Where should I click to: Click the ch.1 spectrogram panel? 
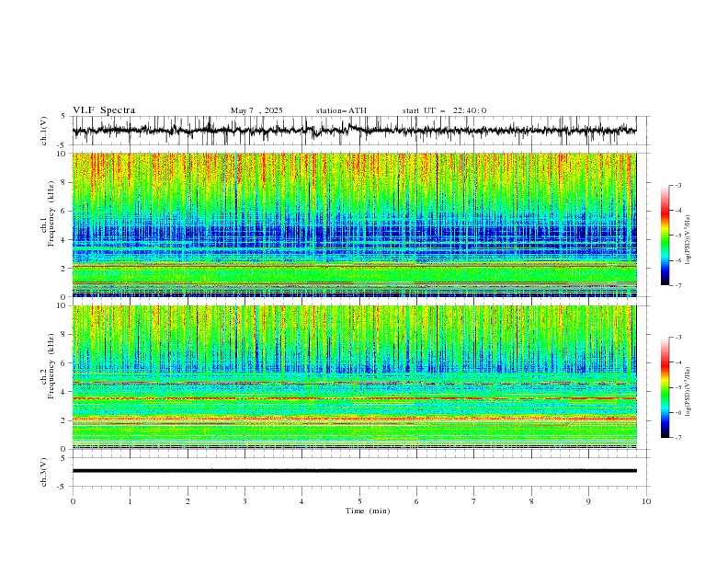(x=355, y=224)
